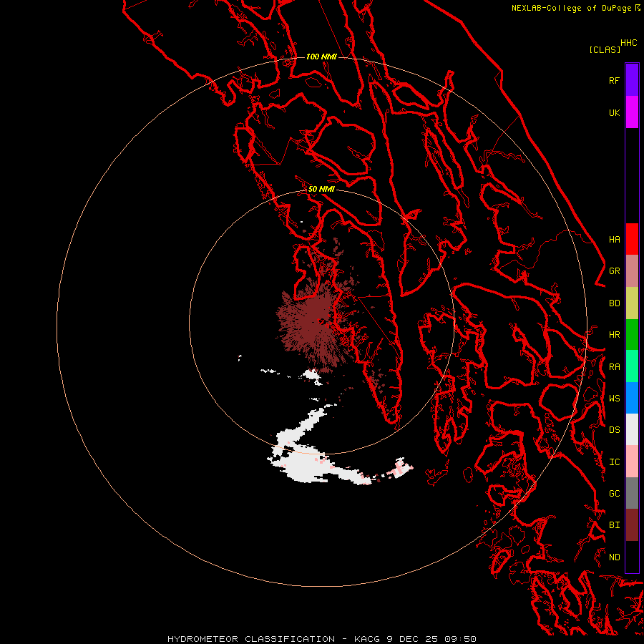The image size is (644, 644).
Task: Click the HA legend label
Action: [x=614, y=239]
